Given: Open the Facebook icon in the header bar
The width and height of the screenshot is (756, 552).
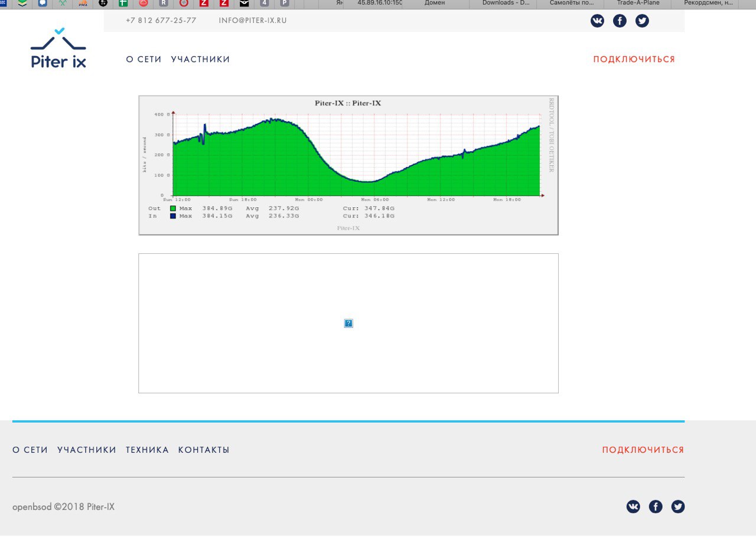Looking at the screenshot, I should pos(620,21).
